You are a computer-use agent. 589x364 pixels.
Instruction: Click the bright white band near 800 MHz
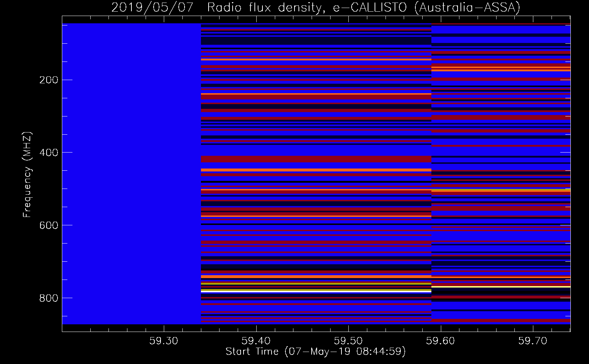[x=316, y=292]
